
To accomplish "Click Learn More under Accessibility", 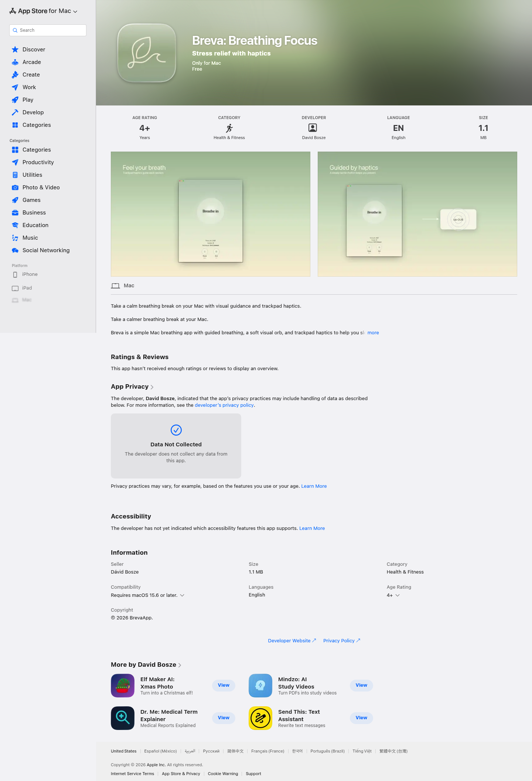I will coord(312,528).
